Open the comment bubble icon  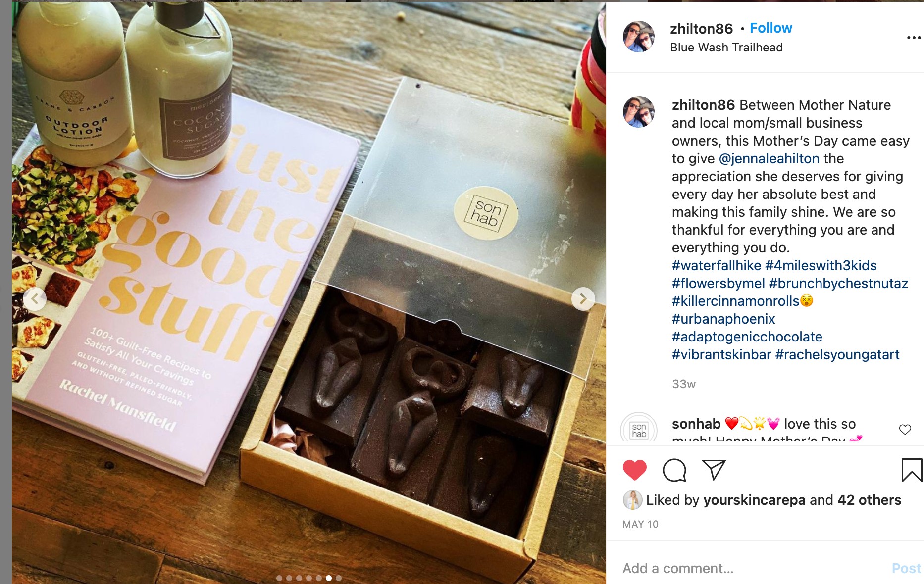point(674,470)
